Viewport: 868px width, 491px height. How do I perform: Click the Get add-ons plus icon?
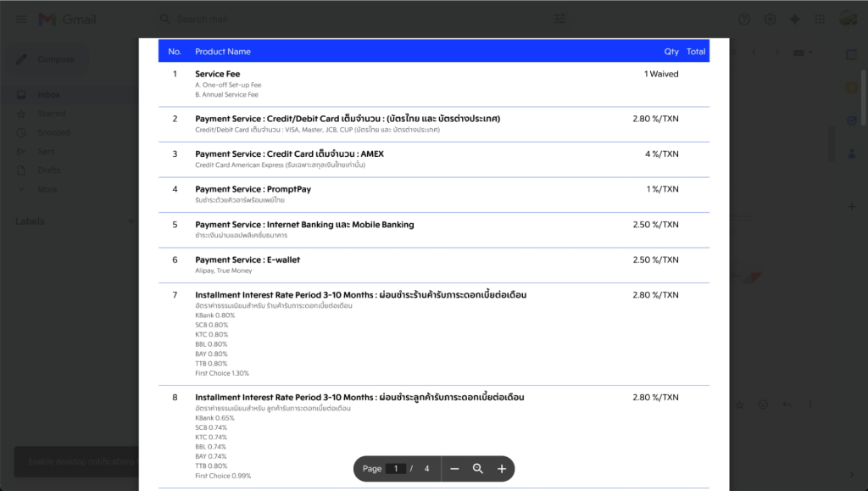tap(852, 206)
